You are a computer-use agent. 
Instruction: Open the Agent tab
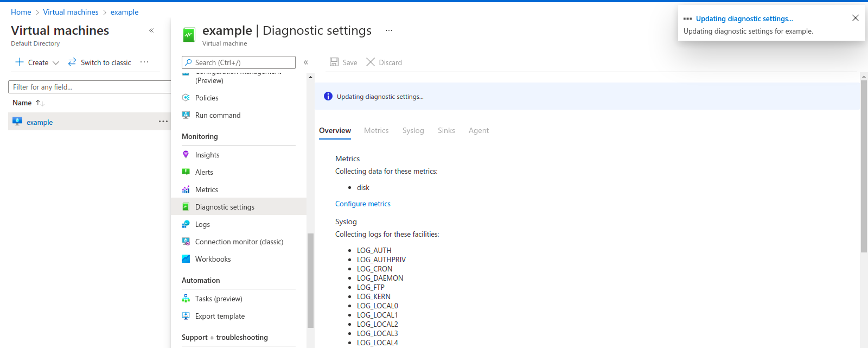click(x=478, y=130)
